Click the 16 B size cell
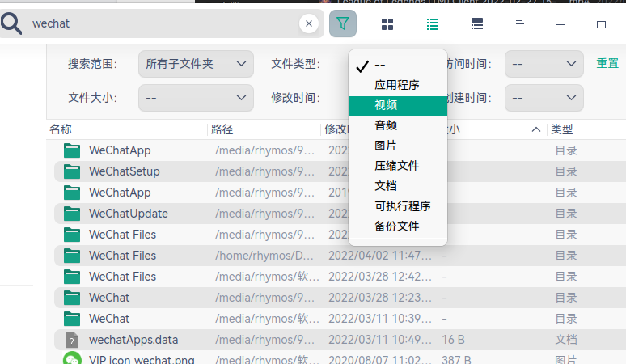The width and height of the screenshot is (626, 364). click(x=453, y=340)
